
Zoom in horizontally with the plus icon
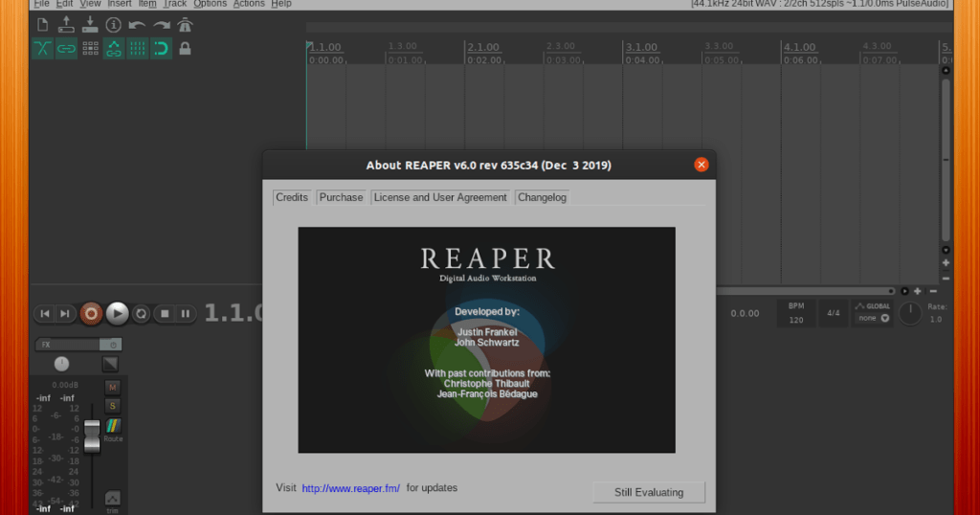click(918, 291)
